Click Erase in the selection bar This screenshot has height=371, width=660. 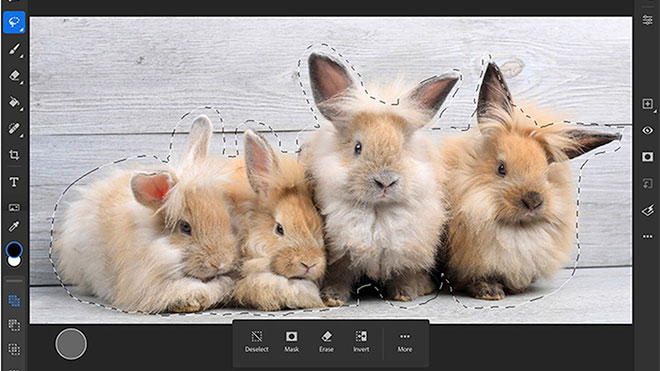pyautogui.click(x=326, y=342)
